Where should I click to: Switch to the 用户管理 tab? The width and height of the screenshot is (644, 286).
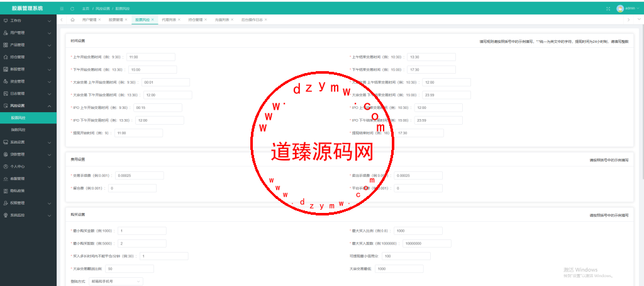tap(89, 20)
